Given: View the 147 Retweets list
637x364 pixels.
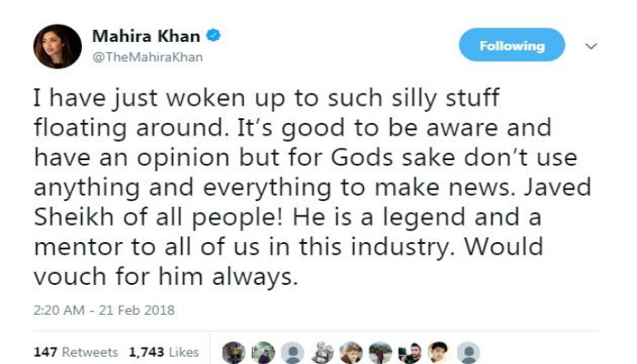Looking at the screenshot, I should tap(76, 352).
